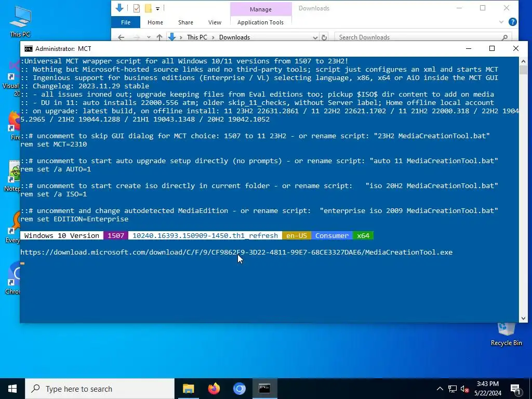Viewport: 532px width, 399px height.
Task: Minimize the Administrator: MCT window
Action: coord(469,48)
